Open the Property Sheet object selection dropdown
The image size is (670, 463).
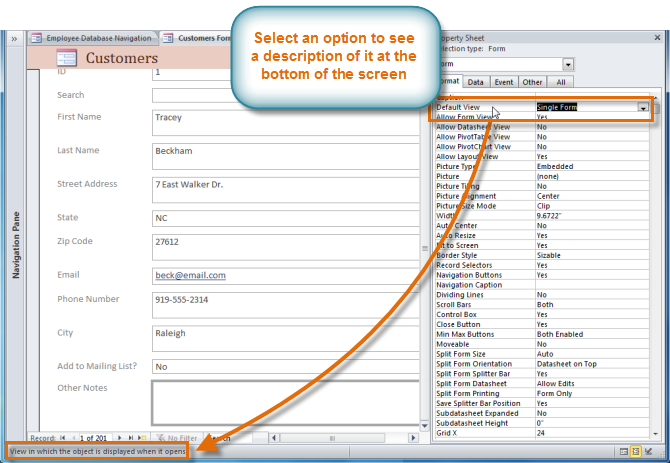coord(568,64)
